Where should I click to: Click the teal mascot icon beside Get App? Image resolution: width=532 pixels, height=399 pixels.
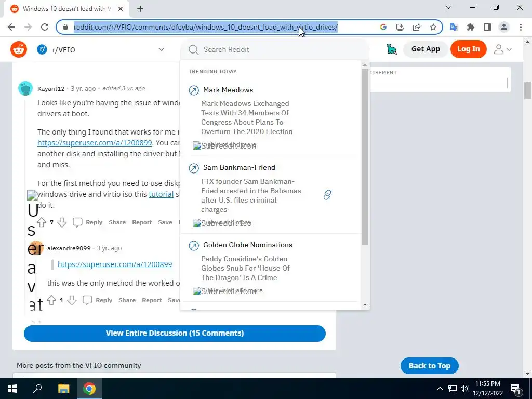(392, 49)
